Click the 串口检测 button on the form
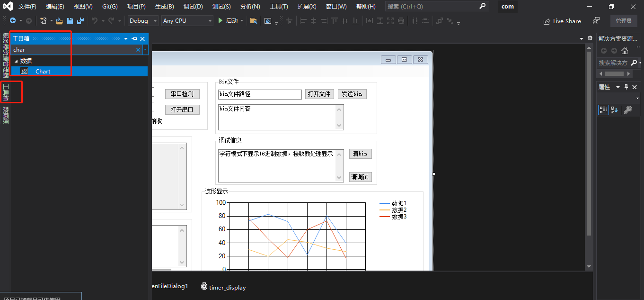This screenshot has height=300, width=644. [x=182, y=94]
